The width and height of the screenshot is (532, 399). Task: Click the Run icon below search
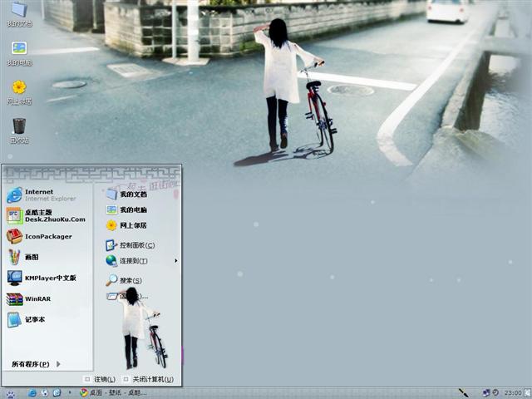tap(111, 297)
